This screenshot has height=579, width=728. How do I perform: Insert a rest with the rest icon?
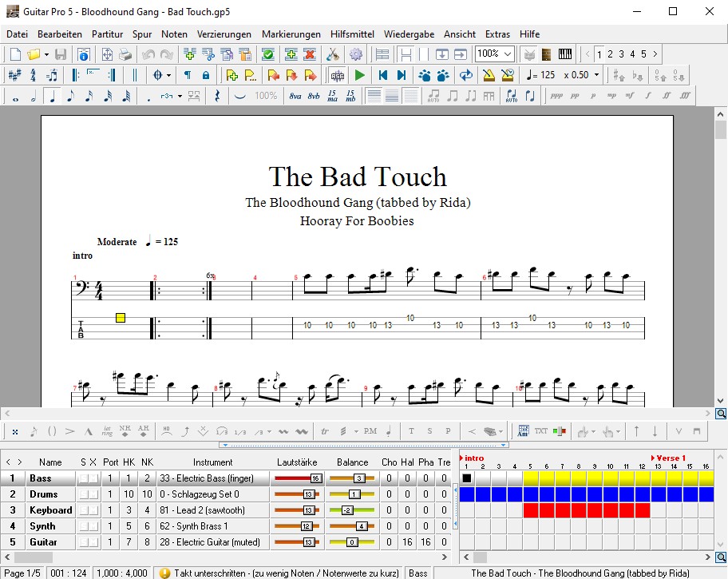(217, 96)
